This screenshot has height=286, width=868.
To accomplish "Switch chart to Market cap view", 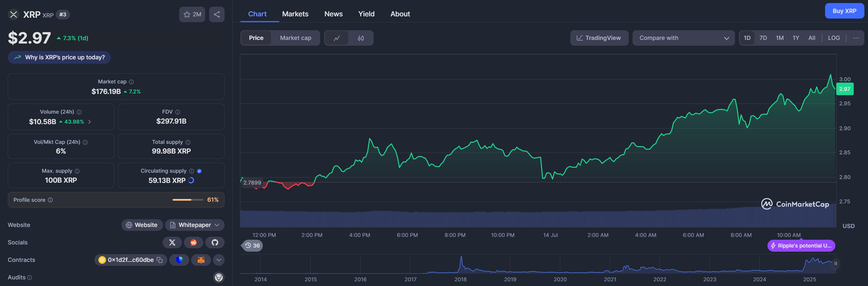I will click(x=296, y=38).
